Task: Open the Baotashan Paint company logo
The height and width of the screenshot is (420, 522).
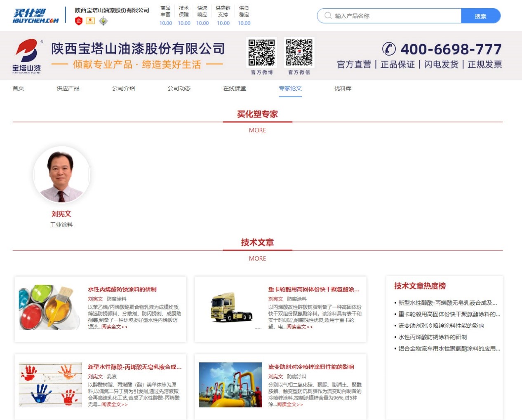Action: (27, 56)
